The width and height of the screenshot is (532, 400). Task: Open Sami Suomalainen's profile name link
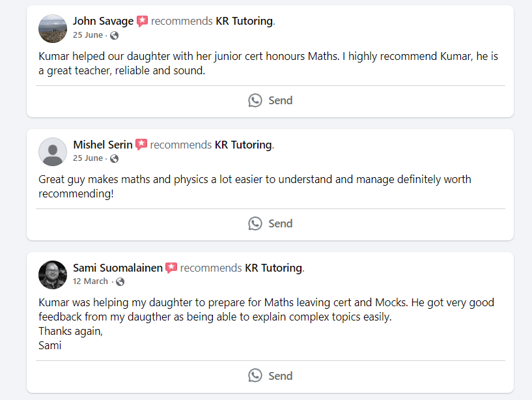(118, 267)
